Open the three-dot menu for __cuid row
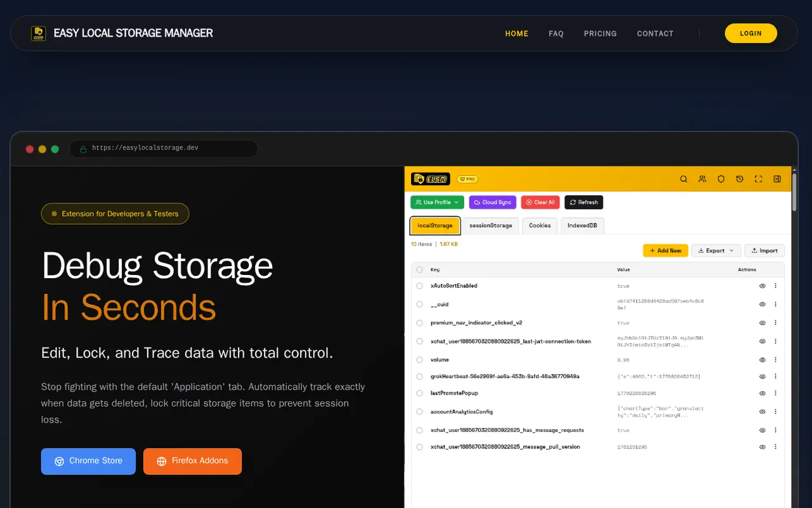 tap(775, 304)
